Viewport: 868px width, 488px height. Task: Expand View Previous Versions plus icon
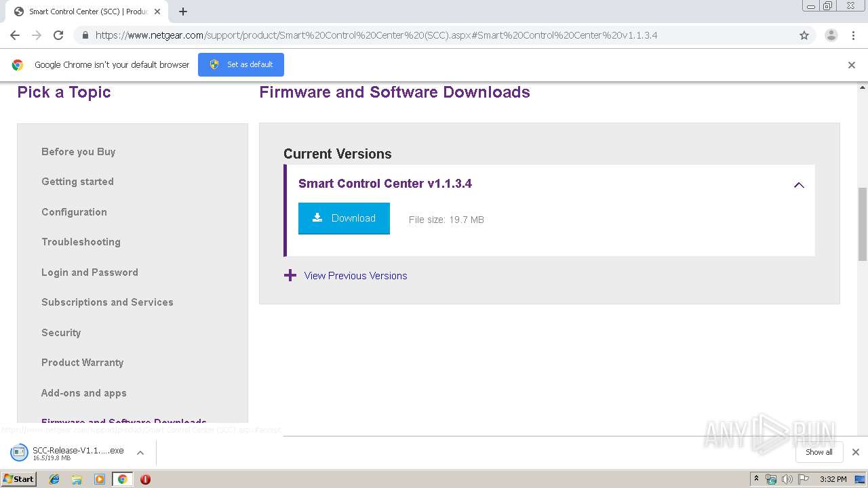point(290,275)
